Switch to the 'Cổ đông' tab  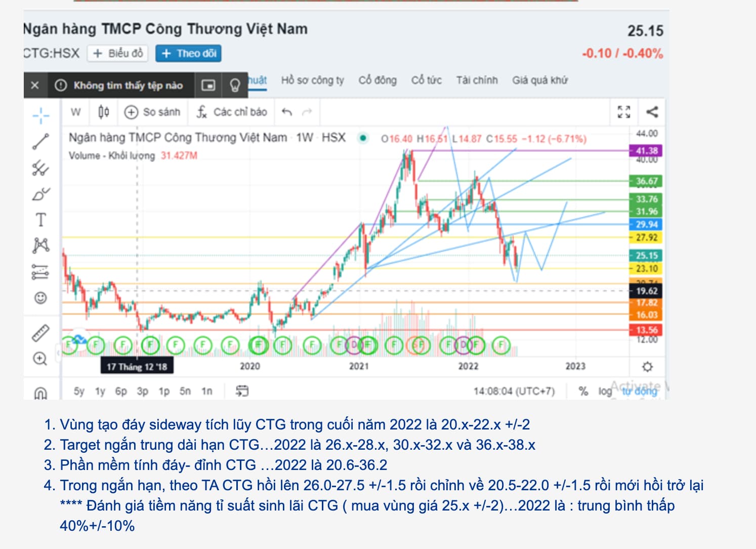(377, 80)
